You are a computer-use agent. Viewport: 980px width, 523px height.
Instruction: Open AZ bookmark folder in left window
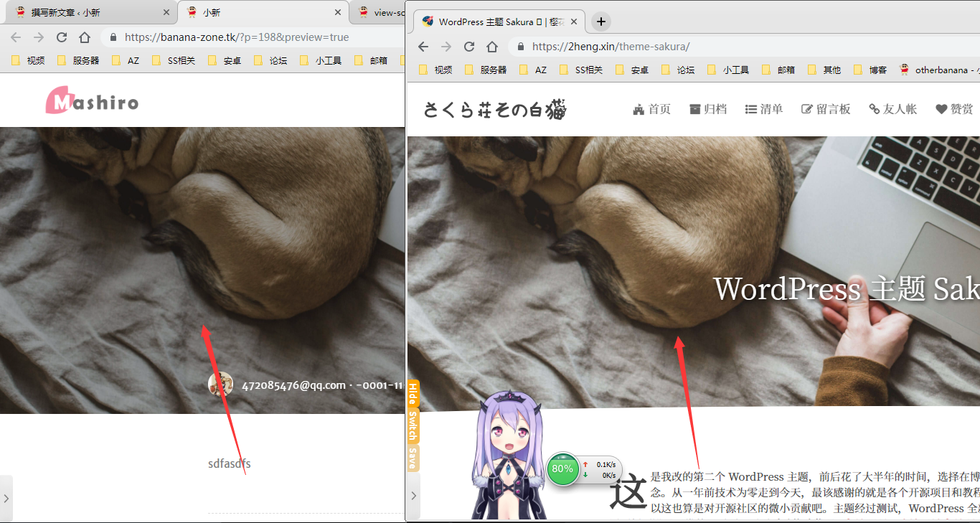point(126,61)
